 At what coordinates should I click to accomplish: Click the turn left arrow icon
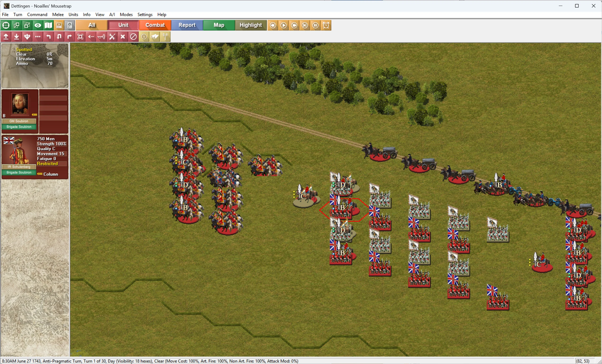pyautogui.click(x=48, y=37)
